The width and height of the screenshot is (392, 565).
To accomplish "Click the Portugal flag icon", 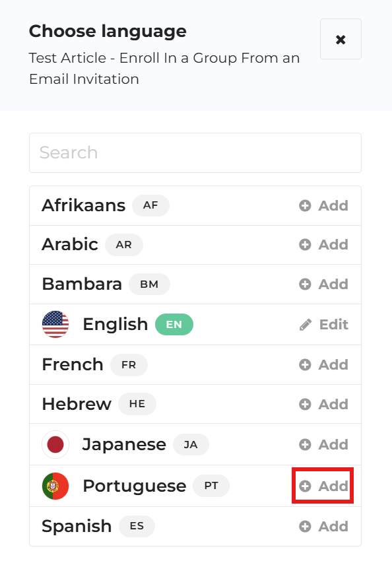I will [55, 486].
